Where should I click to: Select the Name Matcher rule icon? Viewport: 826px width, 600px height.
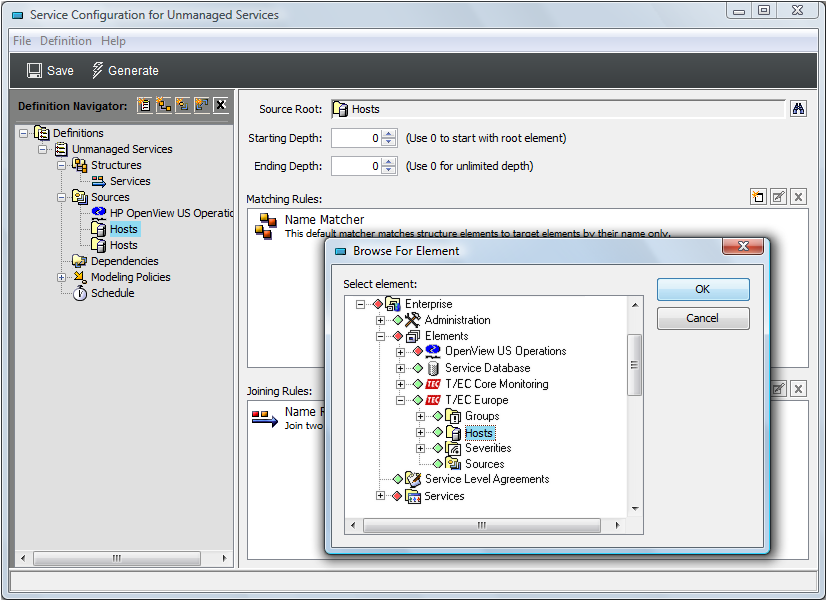tap(266, 226)
